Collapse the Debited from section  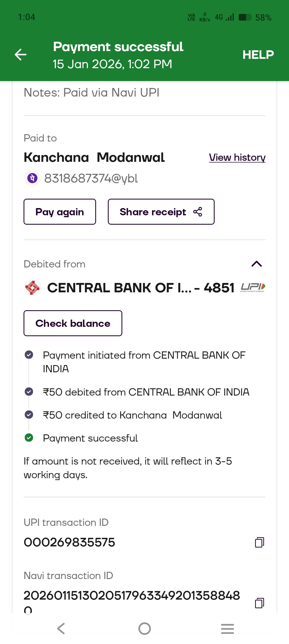[x=256, y=264]
